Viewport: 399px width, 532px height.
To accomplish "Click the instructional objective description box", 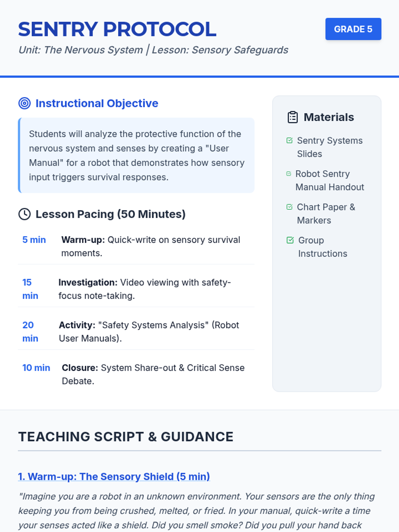I will point(136,155).
